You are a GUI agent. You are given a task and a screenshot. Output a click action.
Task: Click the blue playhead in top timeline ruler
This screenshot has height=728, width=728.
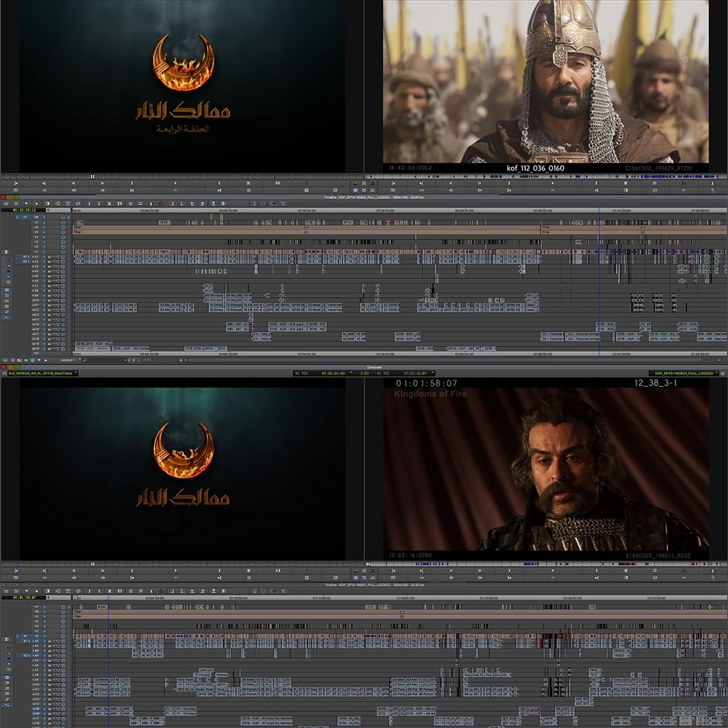click(599, 210)
